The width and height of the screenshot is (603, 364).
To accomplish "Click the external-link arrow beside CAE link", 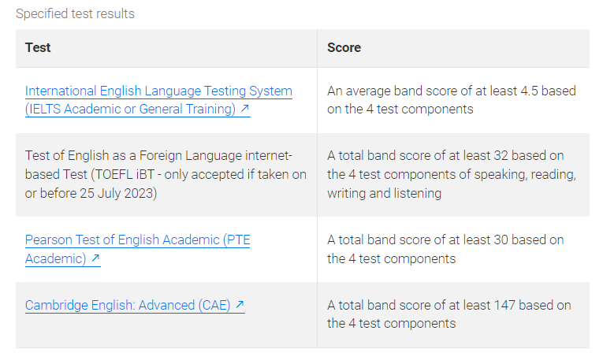I will [x=240, y=305].
